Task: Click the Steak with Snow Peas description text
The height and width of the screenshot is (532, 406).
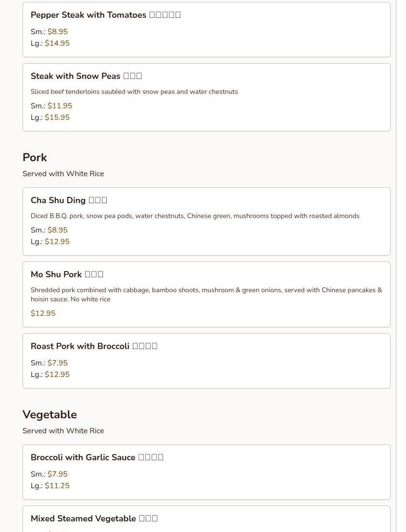Action: click(x=134, y=92)
